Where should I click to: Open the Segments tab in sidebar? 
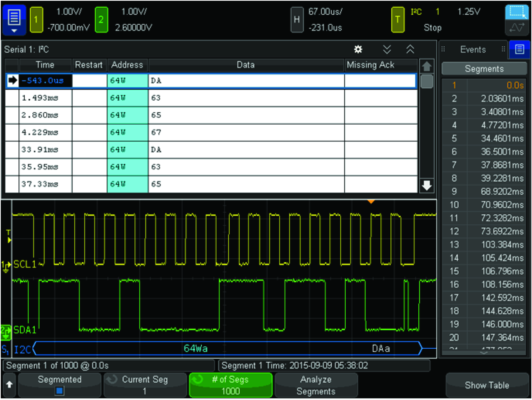tap(484, 69)
